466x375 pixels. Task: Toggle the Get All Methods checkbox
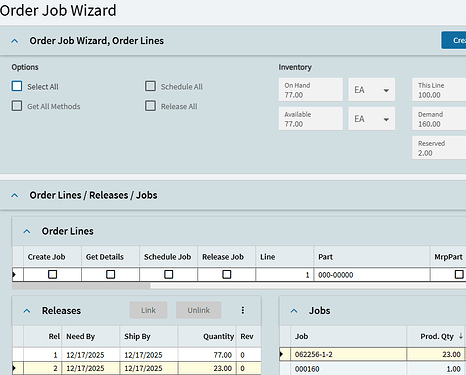tap(17, 106)
